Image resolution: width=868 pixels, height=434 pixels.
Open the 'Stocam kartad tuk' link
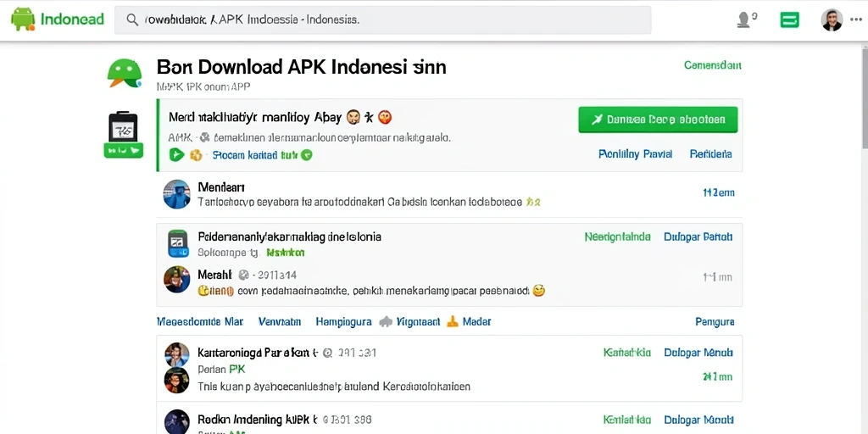[x=254, y=155]
